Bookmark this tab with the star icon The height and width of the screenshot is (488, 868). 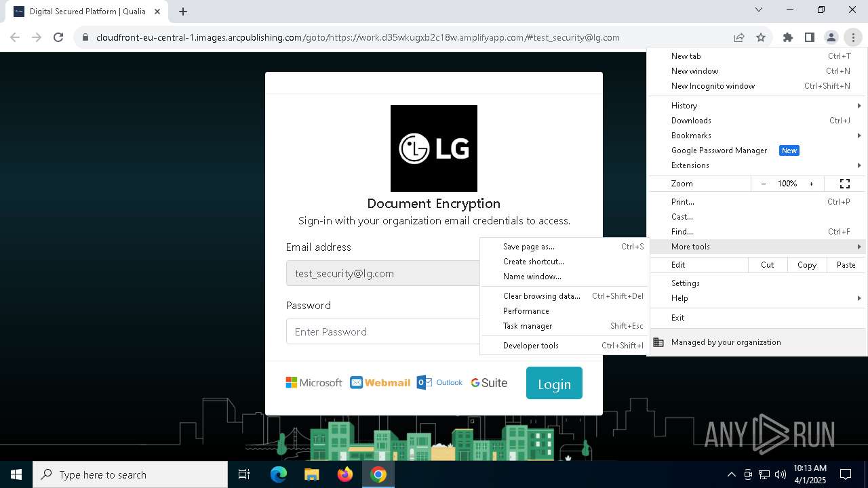[761, 37]
